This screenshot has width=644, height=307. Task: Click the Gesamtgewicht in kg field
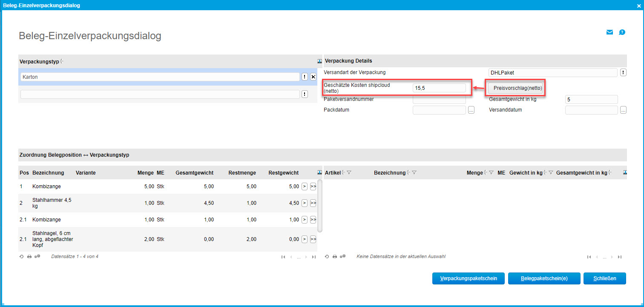point(591,99)
